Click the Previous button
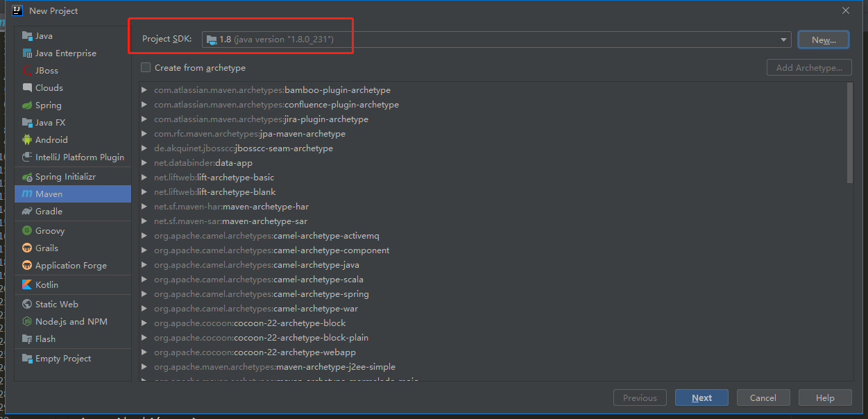 [640, 398]
